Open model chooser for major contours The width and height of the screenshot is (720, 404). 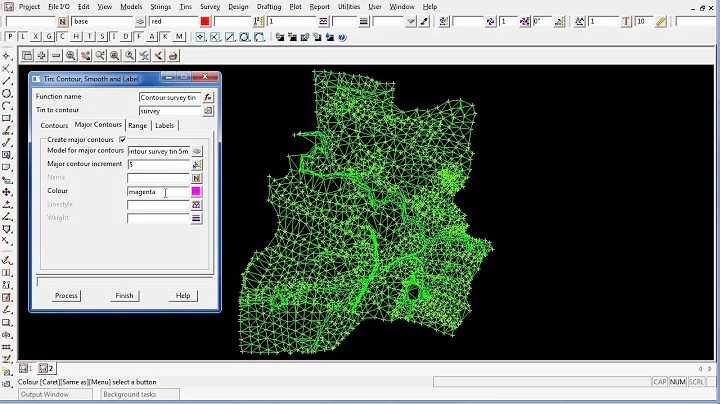tap(197, 151)
